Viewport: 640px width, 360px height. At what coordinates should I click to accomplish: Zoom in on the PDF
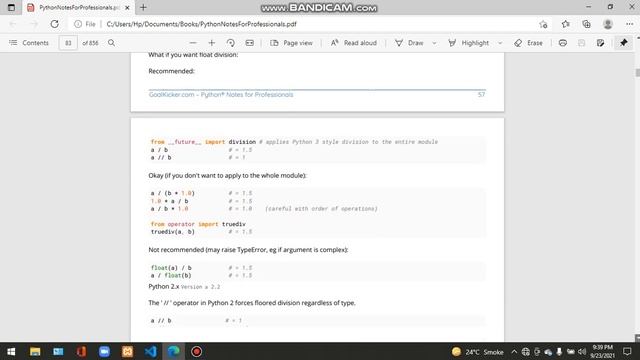point(211,43)
